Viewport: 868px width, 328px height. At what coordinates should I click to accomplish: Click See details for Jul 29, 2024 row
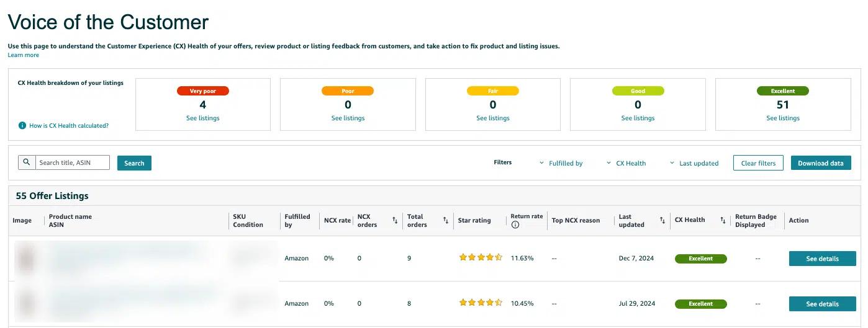click(x=822, y=304)
